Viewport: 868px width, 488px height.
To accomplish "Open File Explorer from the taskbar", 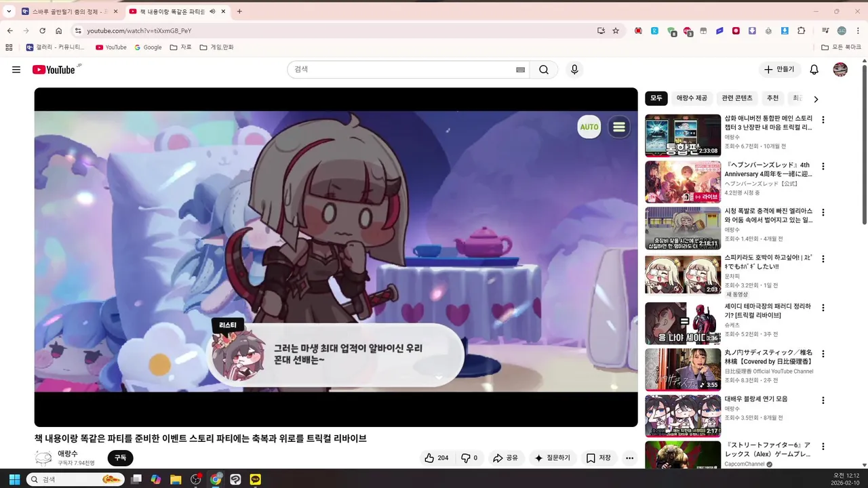I will click(176, 479).
